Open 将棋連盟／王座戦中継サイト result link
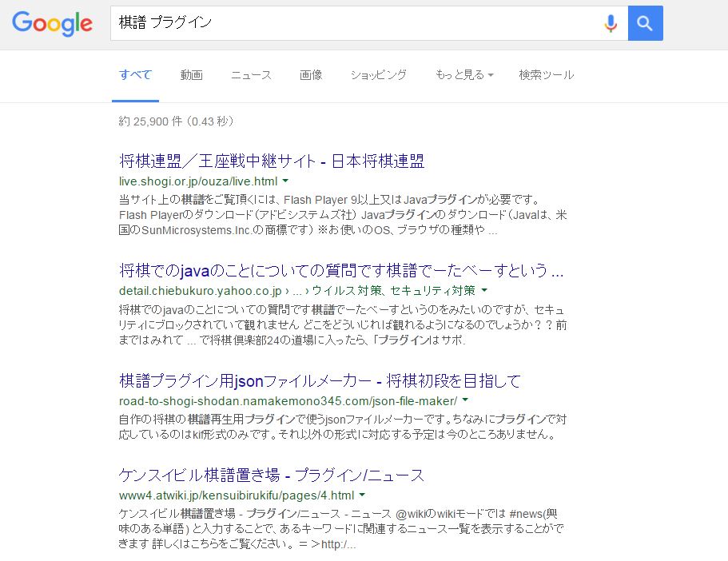The height and width of the screenshot is (561, 728). click(272, 161)
